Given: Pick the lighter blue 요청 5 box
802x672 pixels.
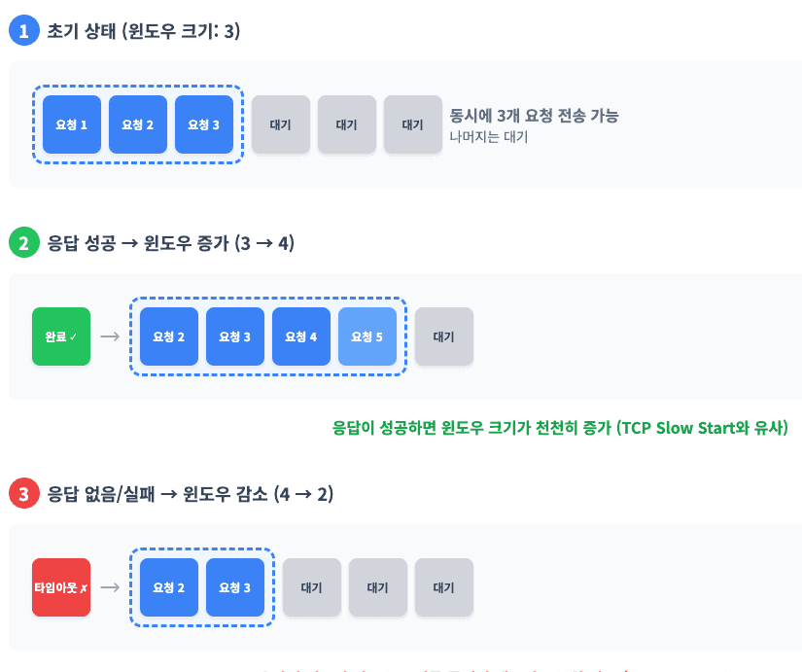Looking at the screenshot, I should tap(367, 336).
